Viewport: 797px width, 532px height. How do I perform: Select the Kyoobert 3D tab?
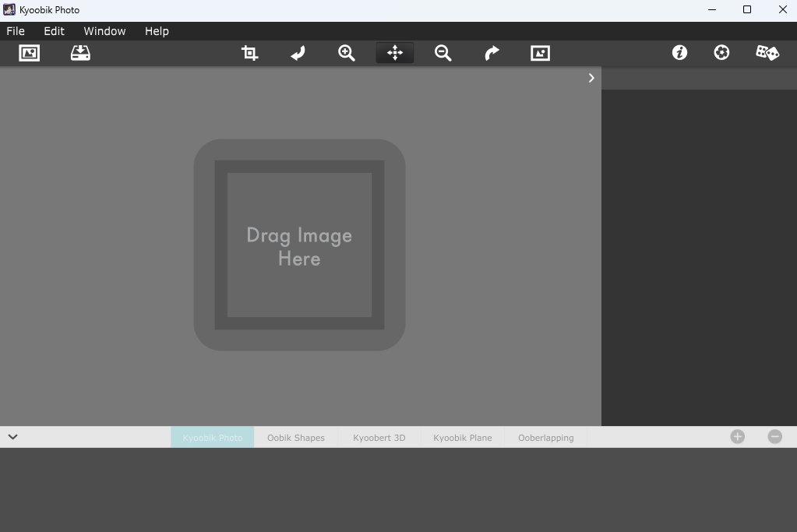(x=379, y=438)
